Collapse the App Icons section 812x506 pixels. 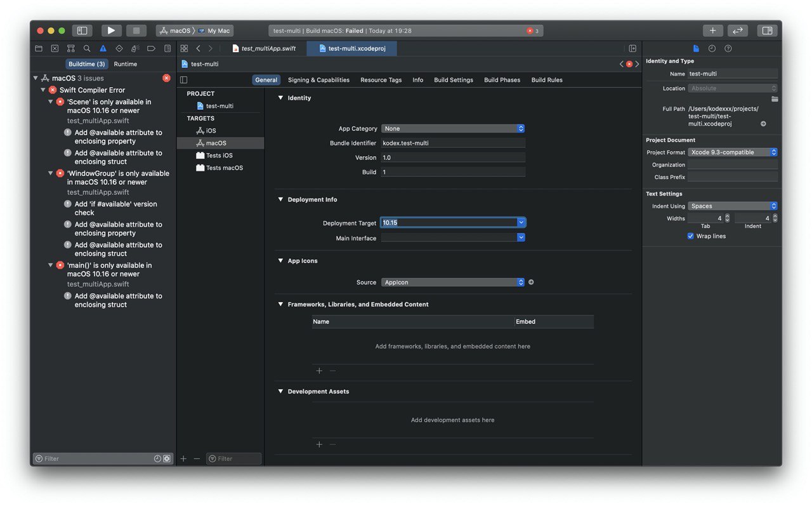[x=280, y=260]
